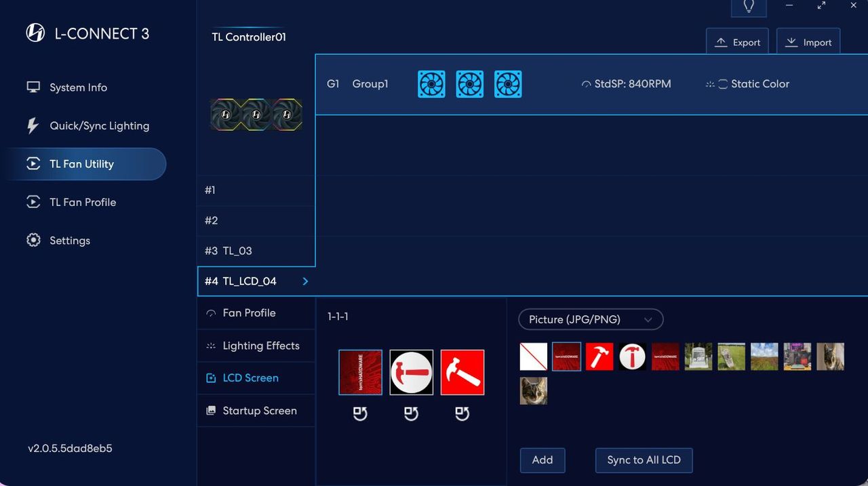Open the Startup Screen tab
Viewport: 868px width, 486px height.
click(x=256, y=411)
